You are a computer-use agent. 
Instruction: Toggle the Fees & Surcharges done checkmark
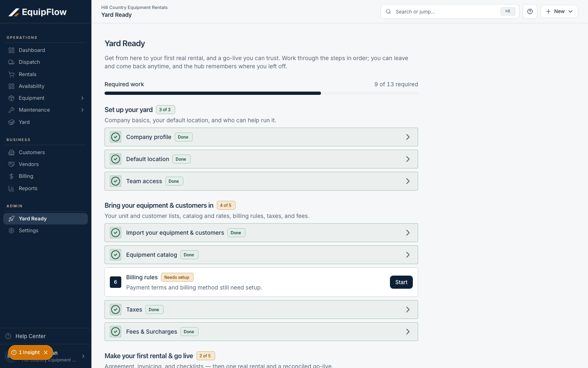point(116,332)
